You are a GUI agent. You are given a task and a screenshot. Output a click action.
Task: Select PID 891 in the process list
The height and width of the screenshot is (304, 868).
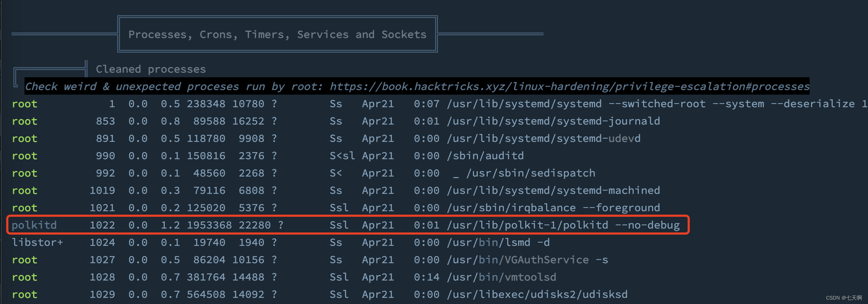click(105, 139)
